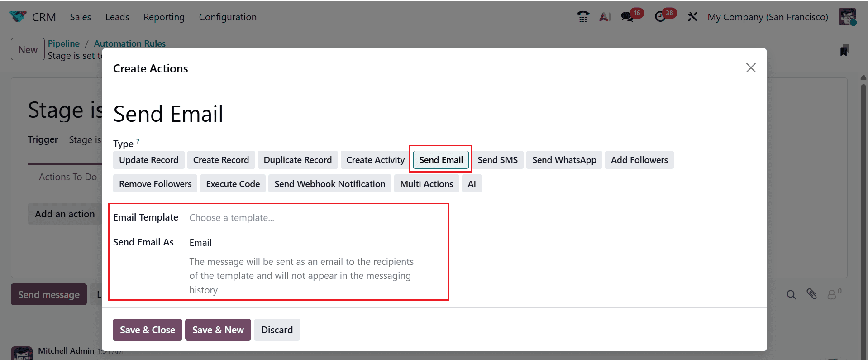This screenshot has height=360, width=868.
Task: Select the Add Followers action type
Action: coord(639,160)
